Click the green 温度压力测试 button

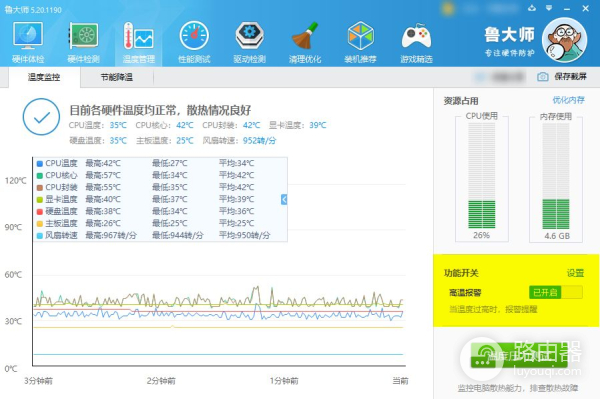pyautogui.click(x=518, y=355)
